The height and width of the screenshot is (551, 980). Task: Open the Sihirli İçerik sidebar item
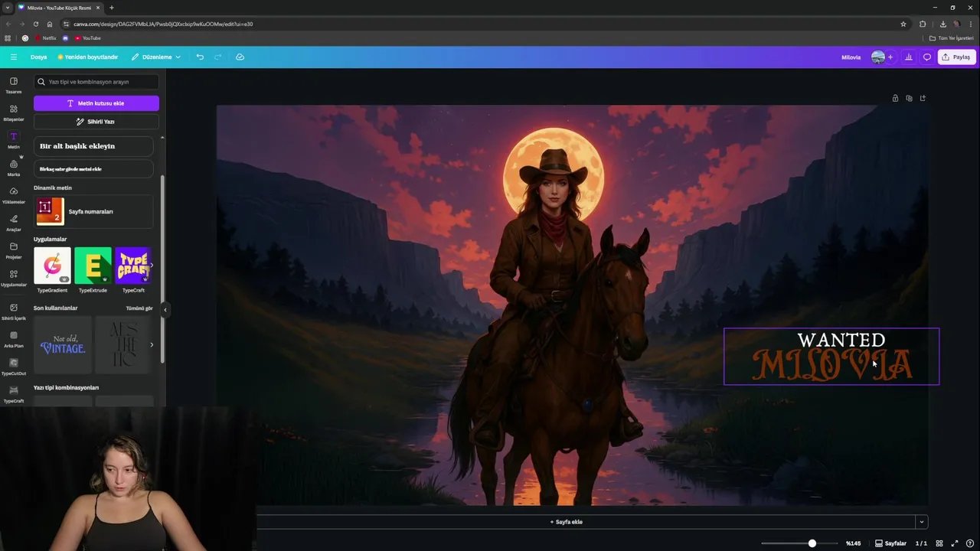(14, 311)
